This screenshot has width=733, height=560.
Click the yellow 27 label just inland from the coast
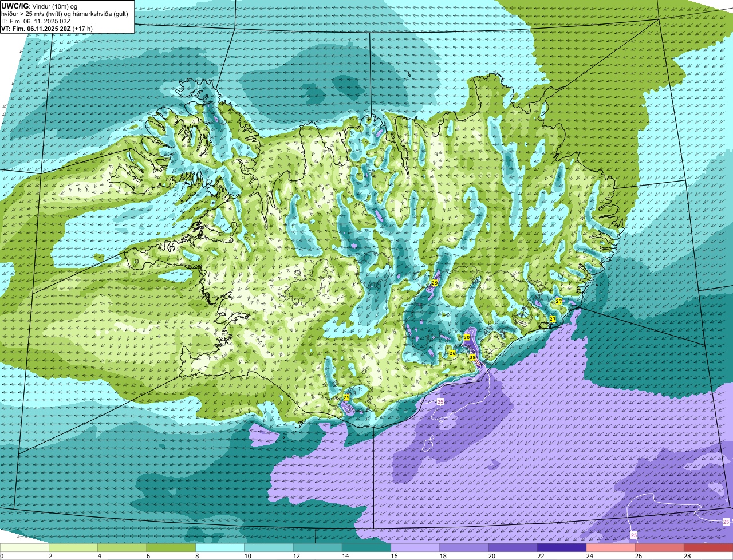click(559, 301)
